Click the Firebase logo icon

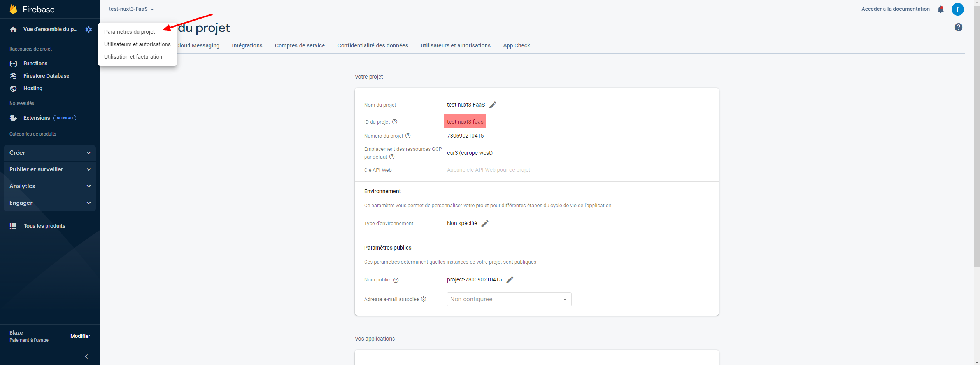(13, 9)
